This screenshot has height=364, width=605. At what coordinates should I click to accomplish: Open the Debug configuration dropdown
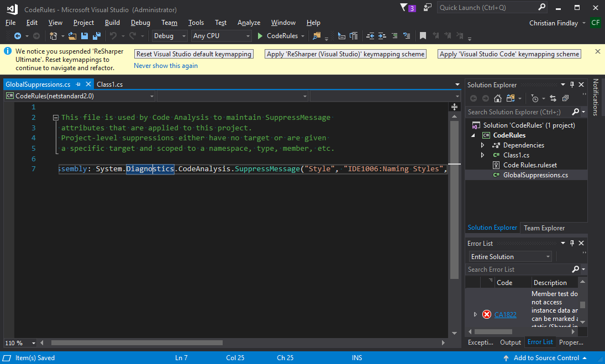click(x=170, y=36)
